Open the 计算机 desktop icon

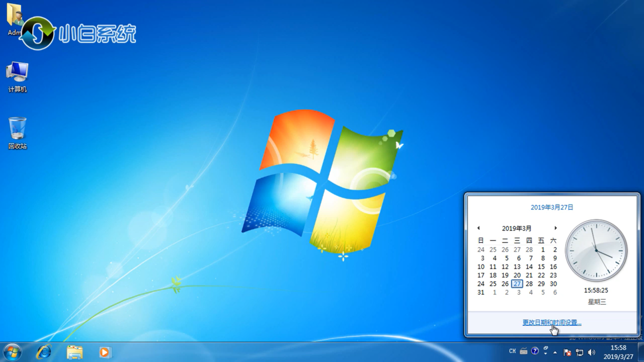[x=17, y=77]
